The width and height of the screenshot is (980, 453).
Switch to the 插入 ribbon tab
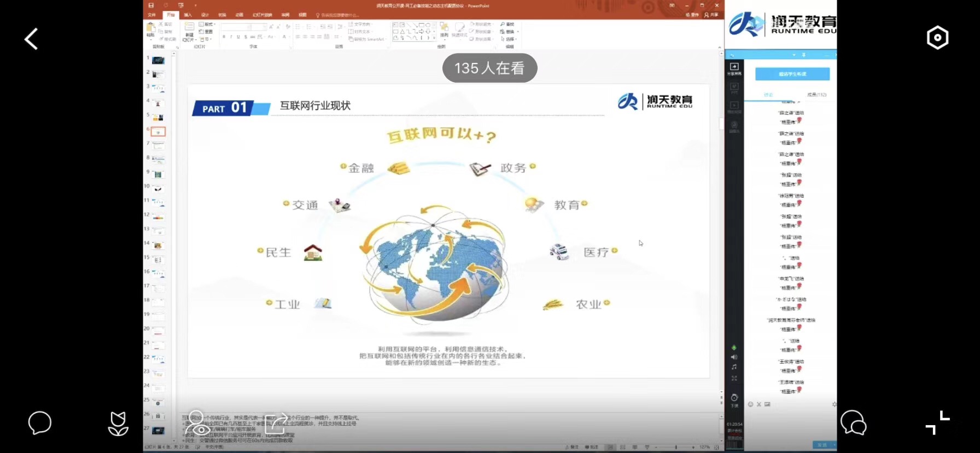(x=188, y=15)
